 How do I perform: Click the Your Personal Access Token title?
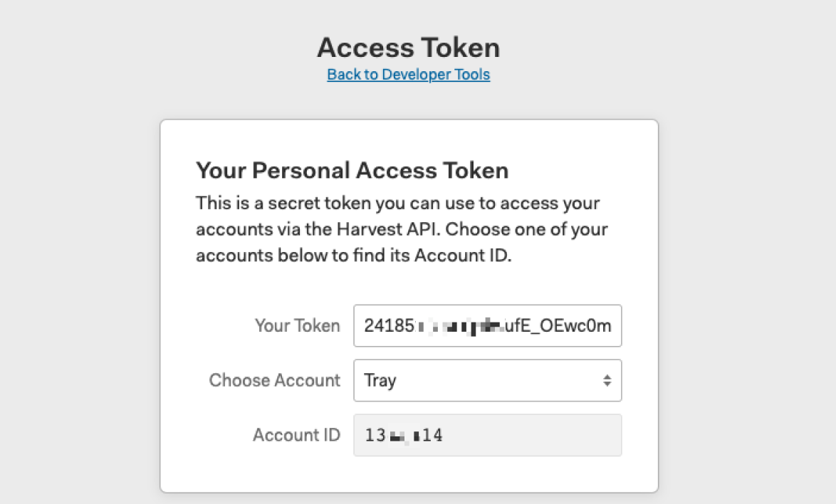pyautogui.click(x=352, y=170)
